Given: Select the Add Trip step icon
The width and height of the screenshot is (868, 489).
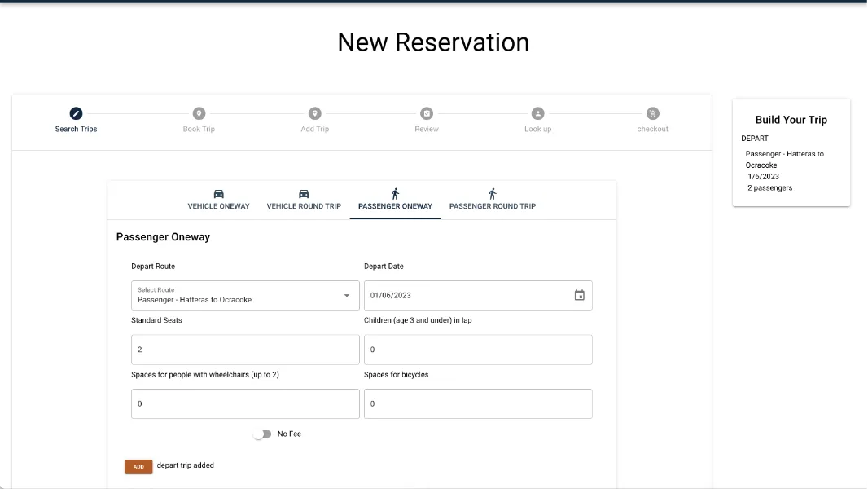Looking at the screenshot, I should 314,113.
